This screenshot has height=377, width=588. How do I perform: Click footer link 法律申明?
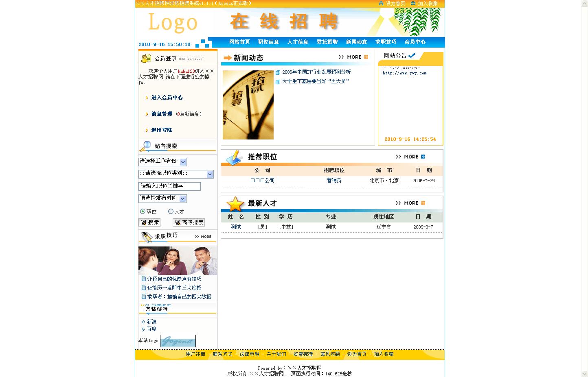pos(249,354)
